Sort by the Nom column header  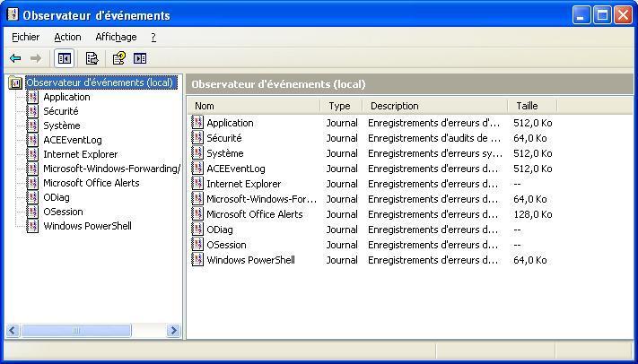click(254, 106)
